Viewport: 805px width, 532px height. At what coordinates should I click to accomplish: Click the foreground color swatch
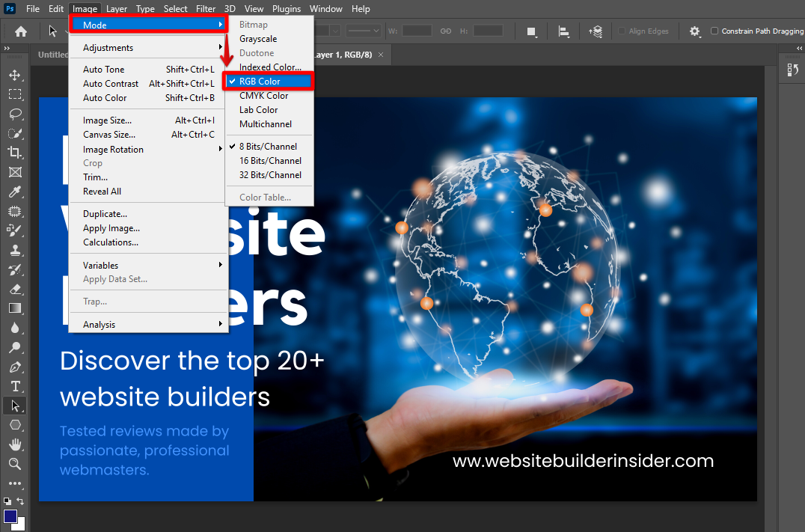pyautogui.click(x=10, y=516)
